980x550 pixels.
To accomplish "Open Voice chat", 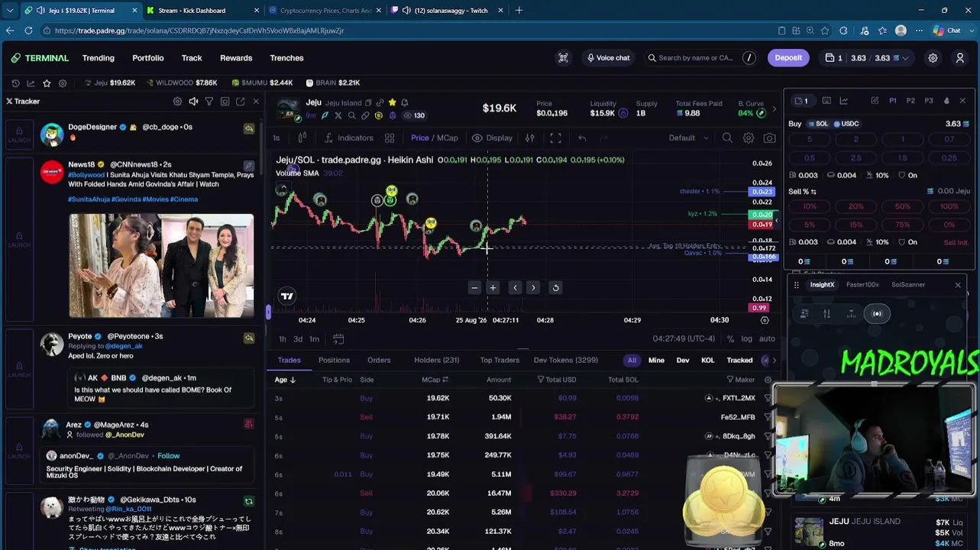I will 608,58.
